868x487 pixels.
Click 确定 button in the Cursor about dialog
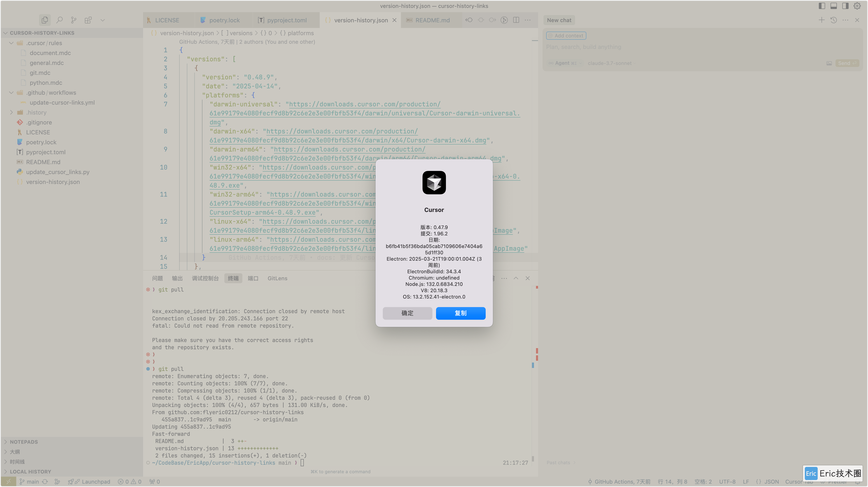[x=407, y=313]
